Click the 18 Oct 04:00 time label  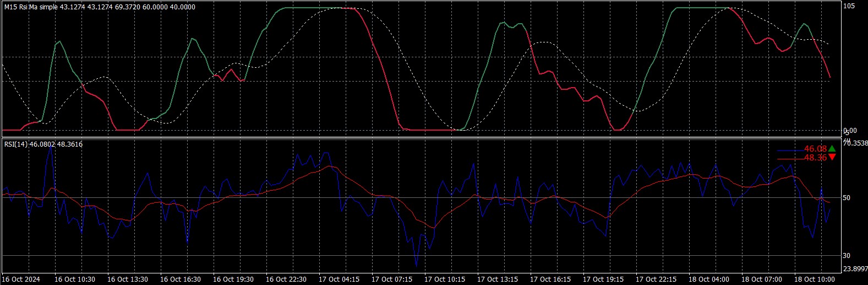click(x=709, y=279)
